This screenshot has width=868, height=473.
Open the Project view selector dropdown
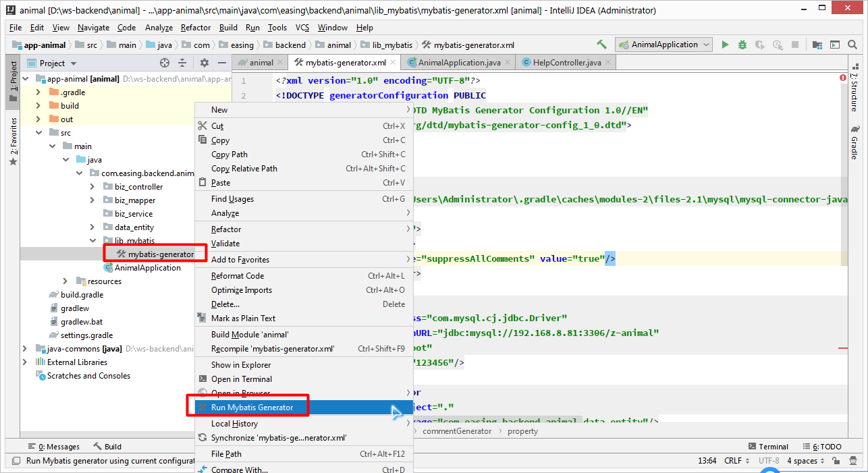tap(53, 63)
